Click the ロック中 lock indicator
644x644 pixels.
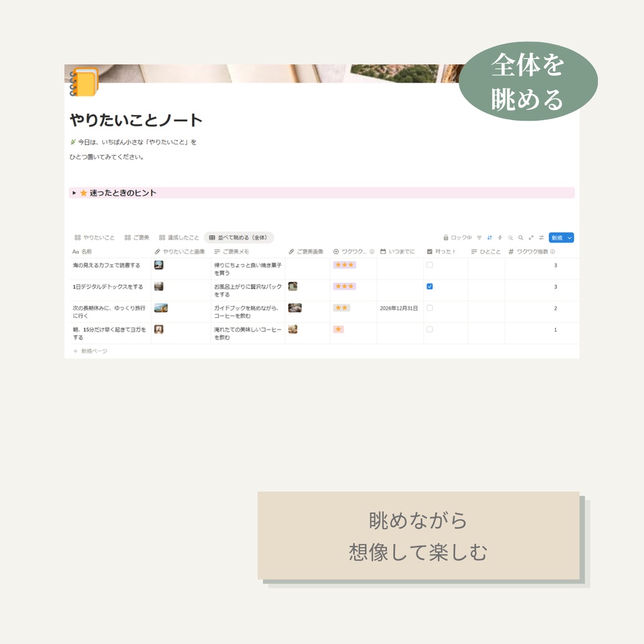click(x=457, y=237)
